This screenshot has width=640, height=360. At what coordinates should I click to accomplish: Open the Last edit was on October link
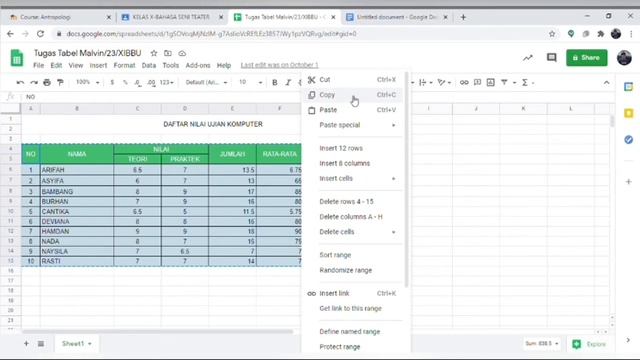tap(279, 65)
